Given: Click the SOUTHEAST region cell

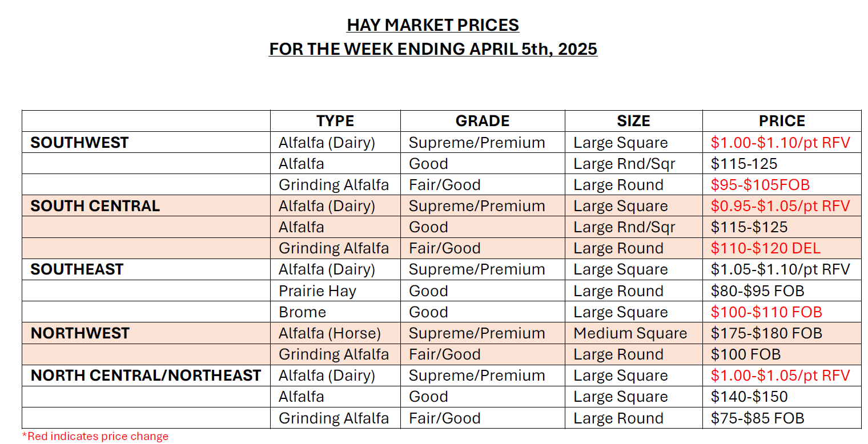Looking at the screenshot, I should pos(77,269).
